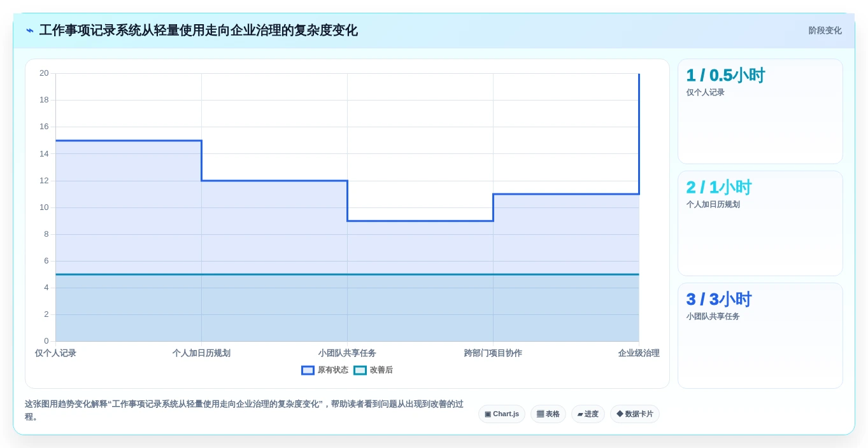Viewport: 868px width, 448px height.
Task: Toggle the 改善后 legend swatch
Action: [x=360, y=370]
